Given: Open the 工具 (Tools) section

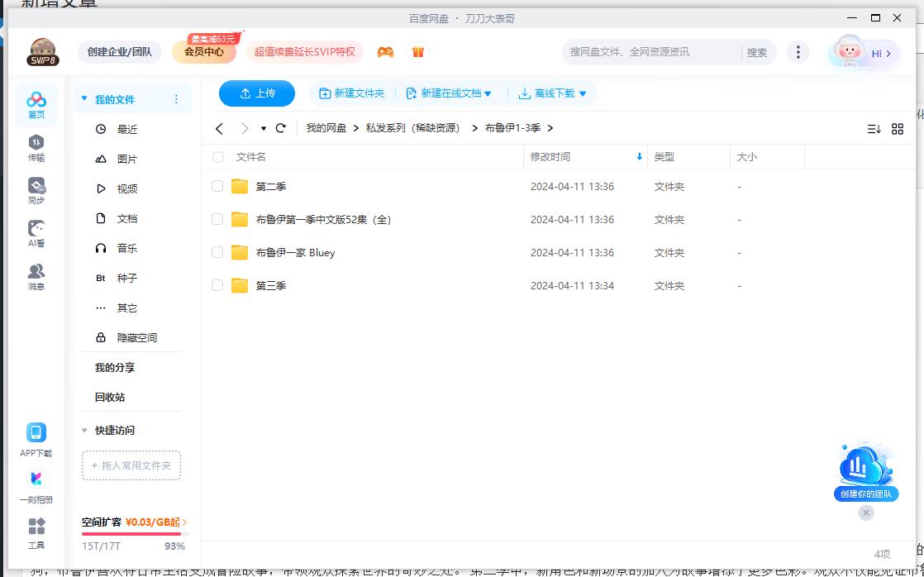Looking at the screenshot, I should (x=36, y=532).
